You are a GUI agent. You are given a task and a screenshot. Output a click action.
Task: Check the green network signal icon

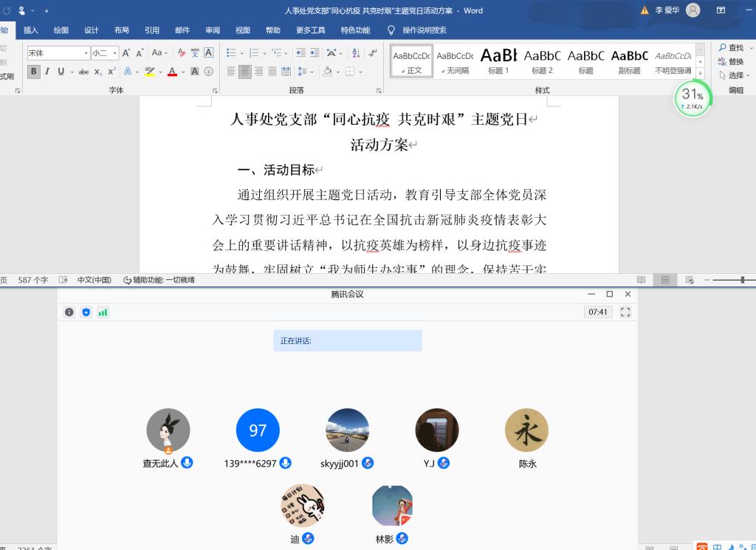pyautogui.click(x=103, y=312)
